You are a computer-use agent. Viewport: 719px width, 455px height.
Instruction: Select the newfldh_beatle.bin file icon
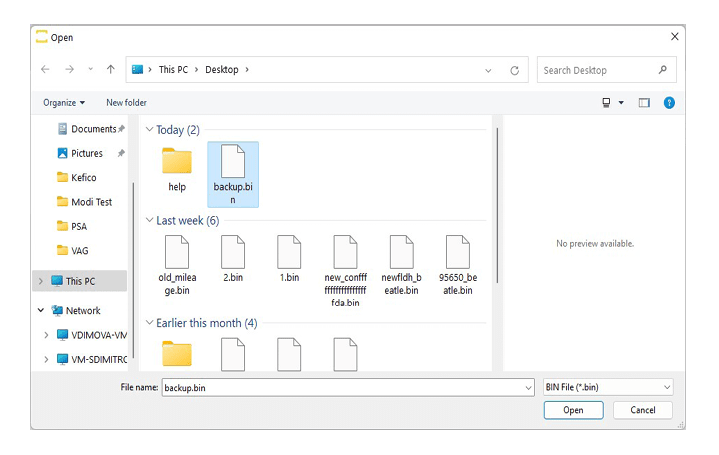pyautogui.click(x=401, y=253)
